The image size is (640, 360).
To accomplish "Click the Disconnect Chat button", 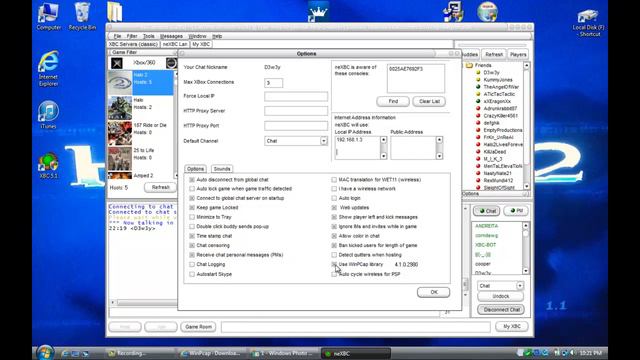I will click(501, 310).
